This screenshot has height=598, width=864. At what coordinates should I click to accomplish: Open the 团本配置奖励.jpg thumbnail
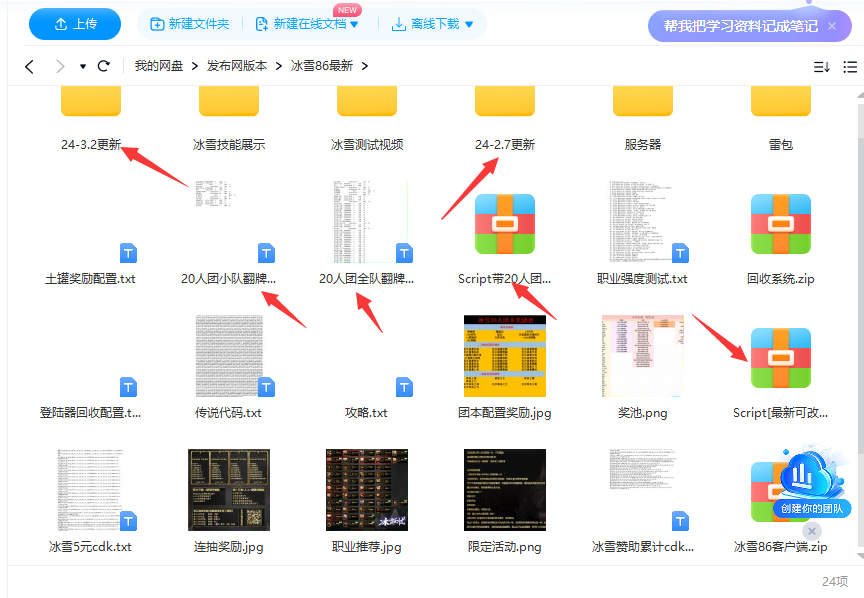(x=504, y=355)
